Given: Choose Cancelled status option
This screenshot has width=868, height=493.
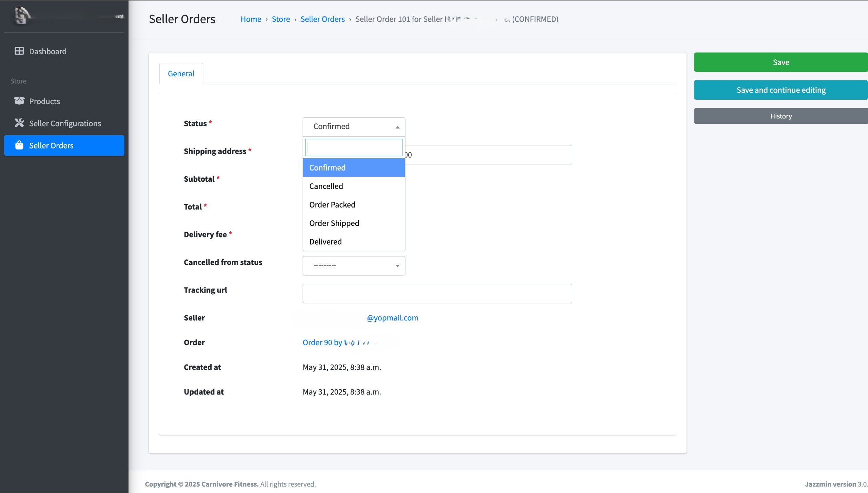Looking at the screenshot, I should click(x=354, y=186).
